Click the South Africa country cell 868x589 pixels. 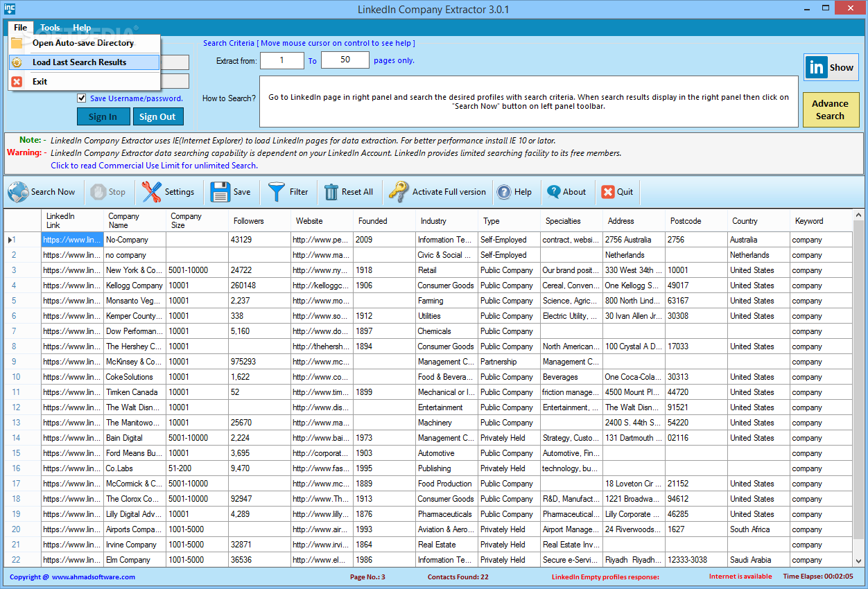[759, 529]
